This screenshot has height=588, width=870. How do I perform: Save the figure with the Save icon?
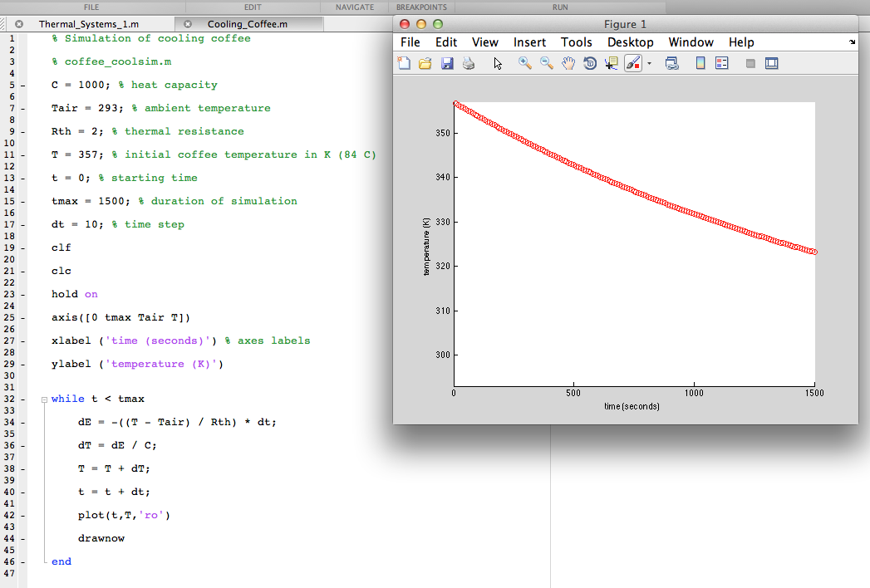point(447,62)
